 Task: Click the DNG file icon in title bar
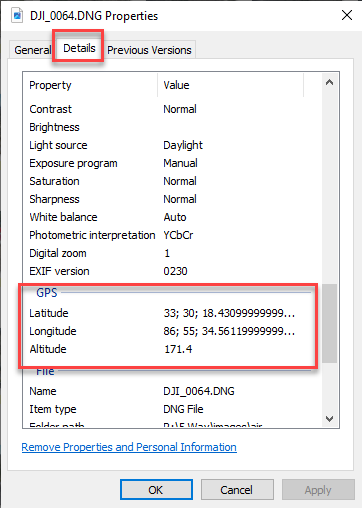coord(17,16)
